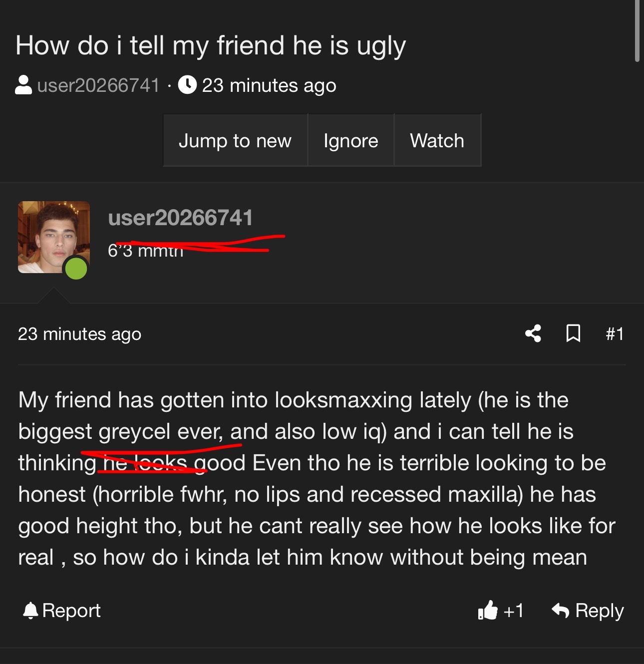Click the reply arrow icon
This screenshot has width=644, height=664.
tap(561, 610)
